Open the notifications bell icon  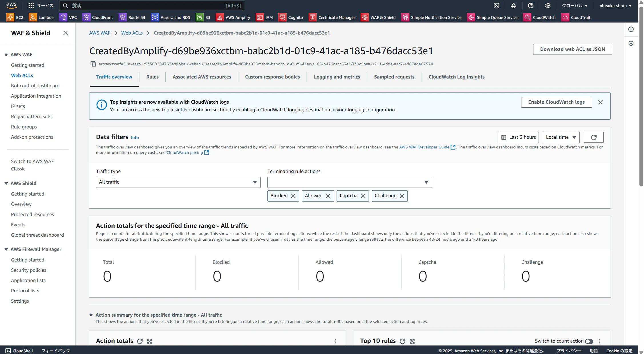[513, 6]
